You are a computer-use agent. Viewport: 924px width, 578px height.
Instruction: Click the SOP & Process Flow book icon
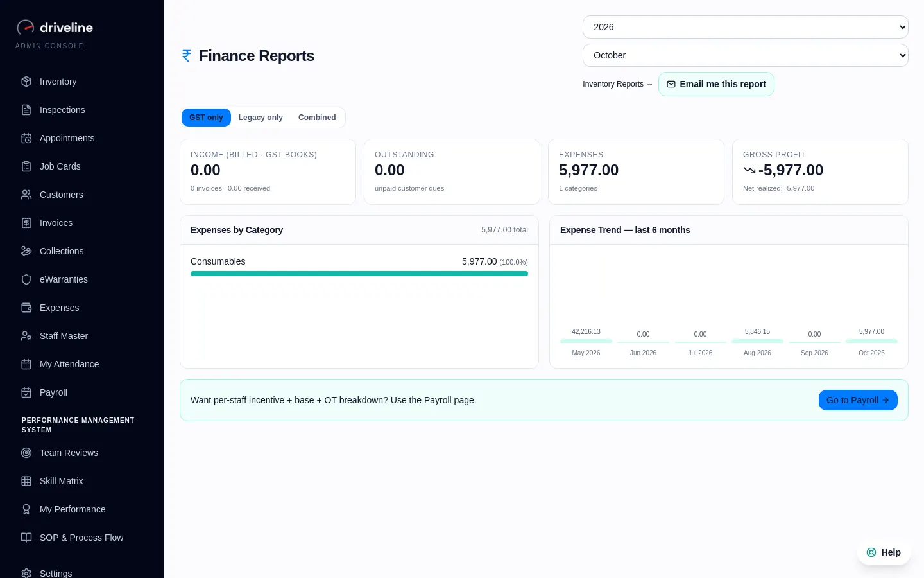point(26,538)
